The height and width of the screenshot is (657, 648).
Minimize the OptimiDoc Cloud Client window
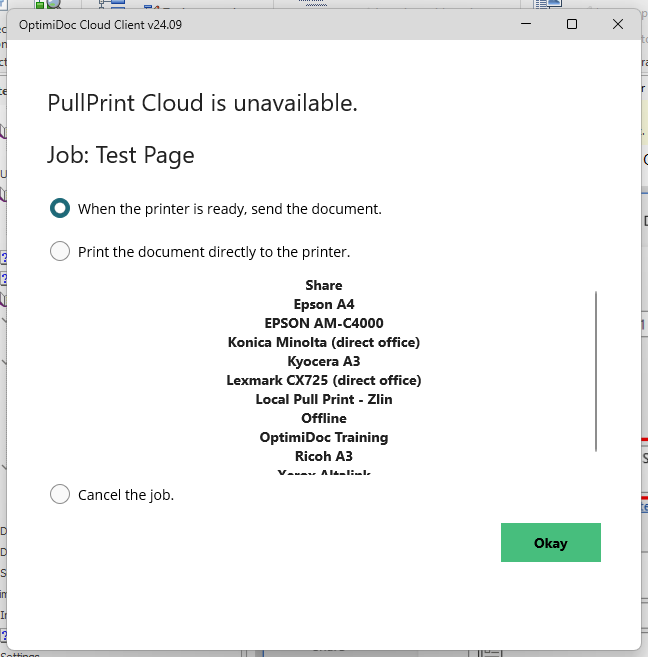pos(526,24)
